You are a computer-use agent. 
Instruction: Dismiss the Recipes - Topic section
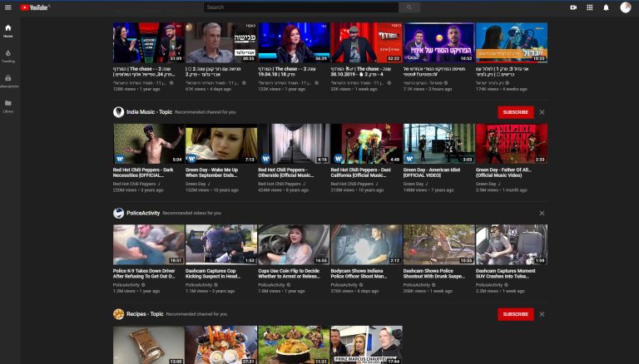click(542, 314)
